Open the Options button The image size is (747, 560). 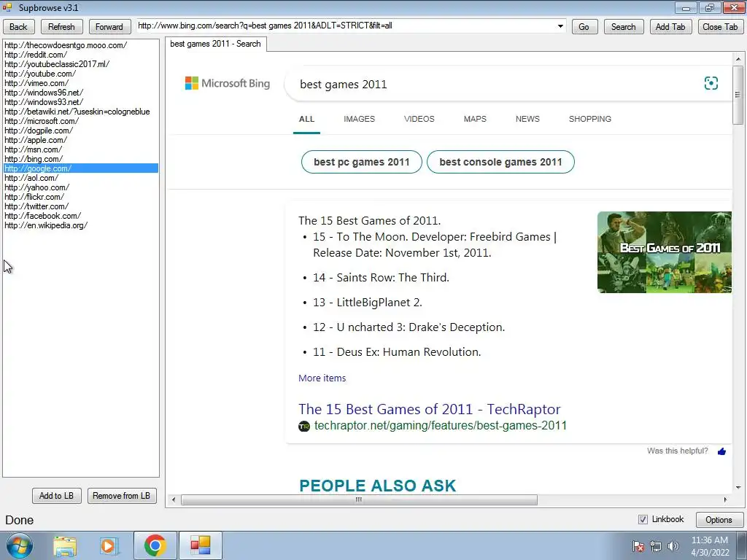click(x=719, y=519)
